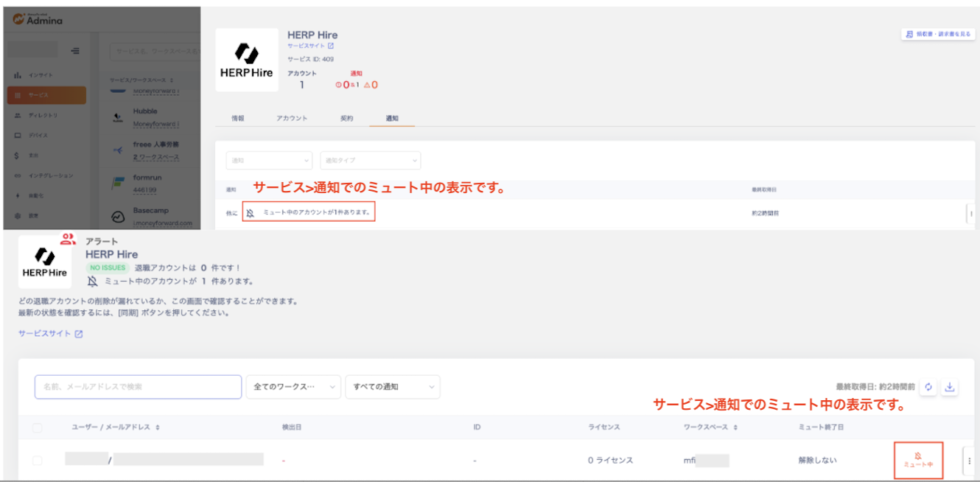Click the name or email search field

138,387
